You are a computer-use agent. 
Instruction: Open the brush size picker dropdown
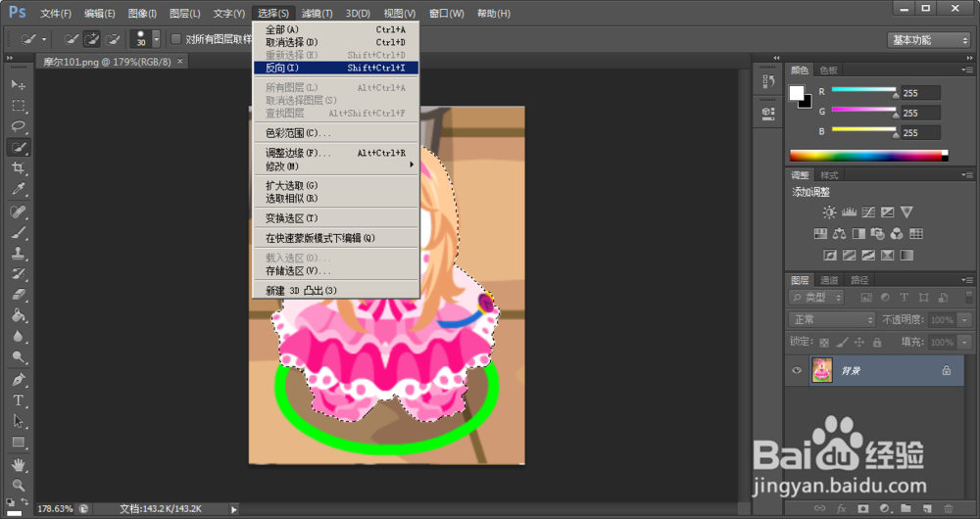tap(156, 39)
